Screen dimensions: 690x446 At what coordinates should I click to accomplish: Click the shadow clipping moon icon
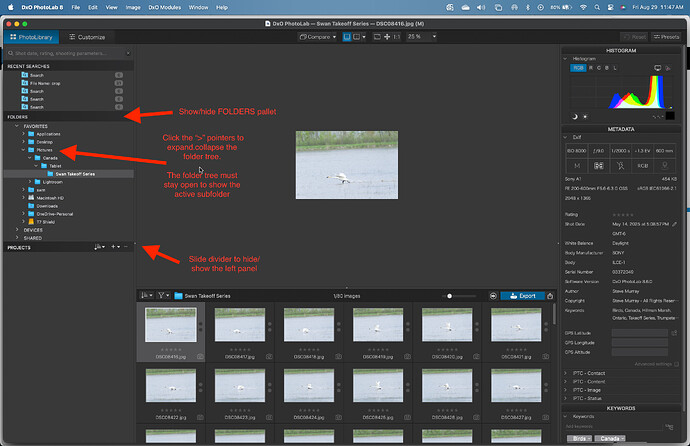(x=575, y=117)
